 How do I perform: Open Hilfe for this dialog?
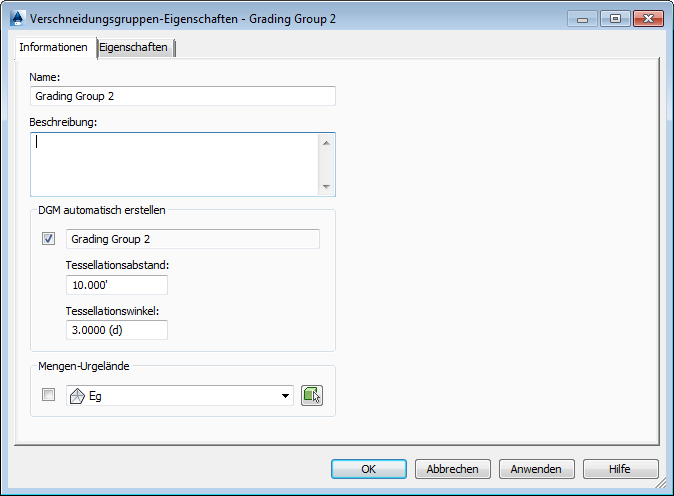[620, 469]
